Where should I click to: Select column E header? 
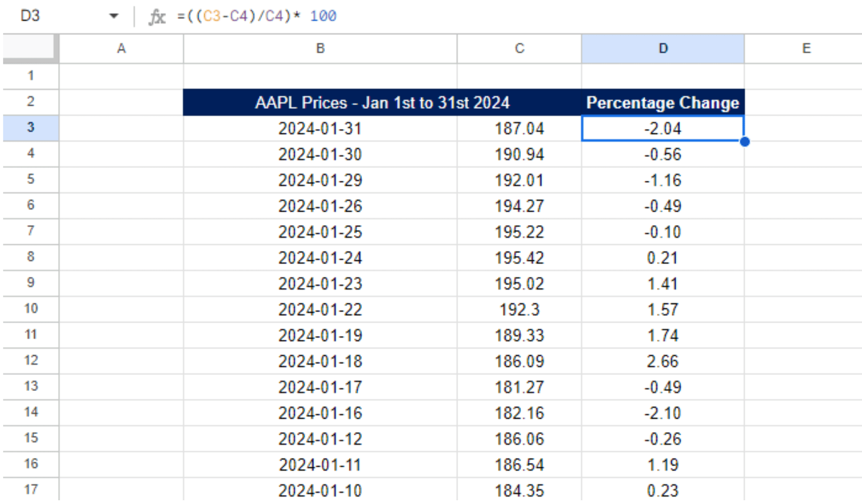pyautogui.click(x=806, y=49)
